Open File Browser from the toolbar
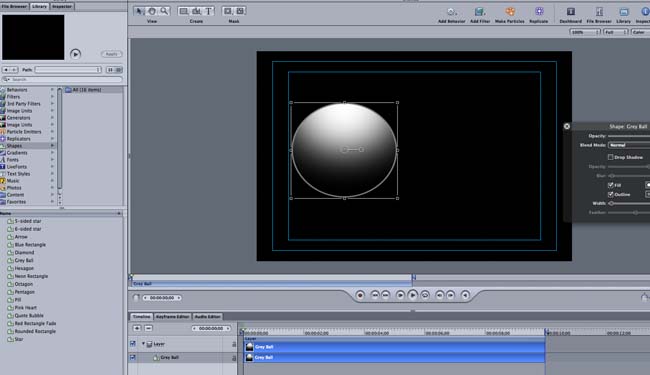This screenshot has width=650, height=375. [599, 12]
